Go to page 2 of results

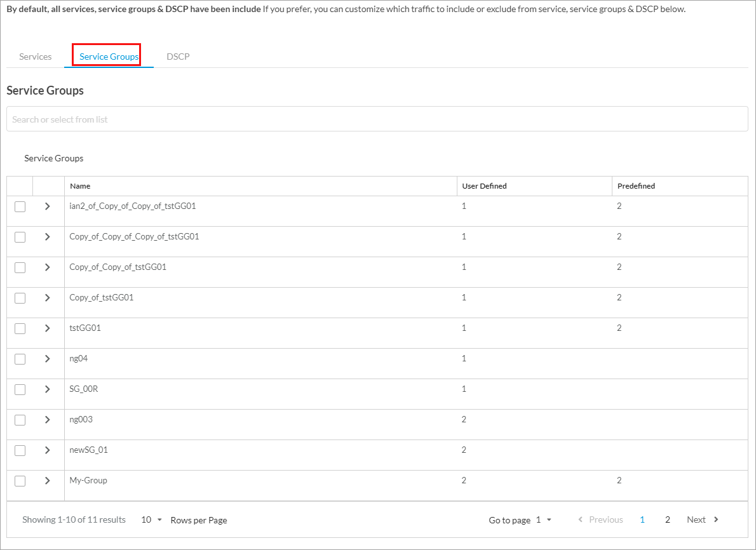(667, 520)
